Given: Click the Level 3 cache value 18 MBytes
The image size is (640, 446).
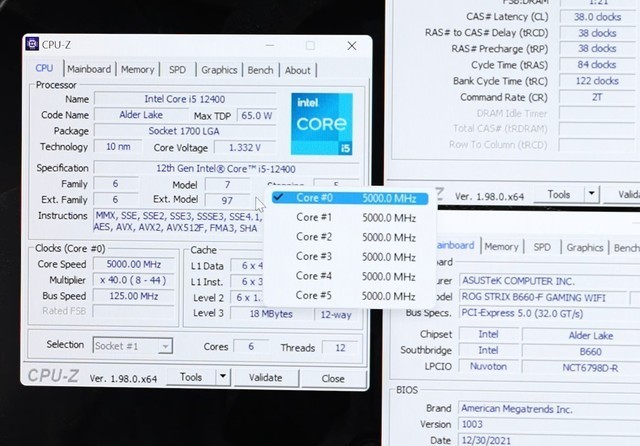Looking at the screenshot, I should (271, 314).
